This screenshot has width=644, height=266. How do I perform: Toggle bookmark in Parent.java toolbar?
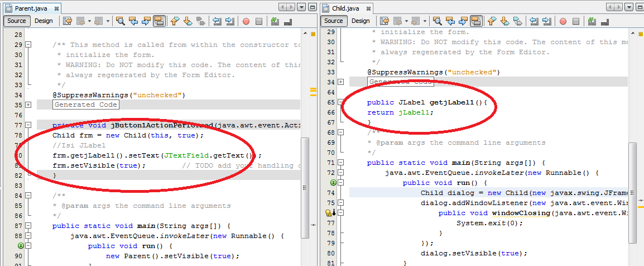[200, 21]
